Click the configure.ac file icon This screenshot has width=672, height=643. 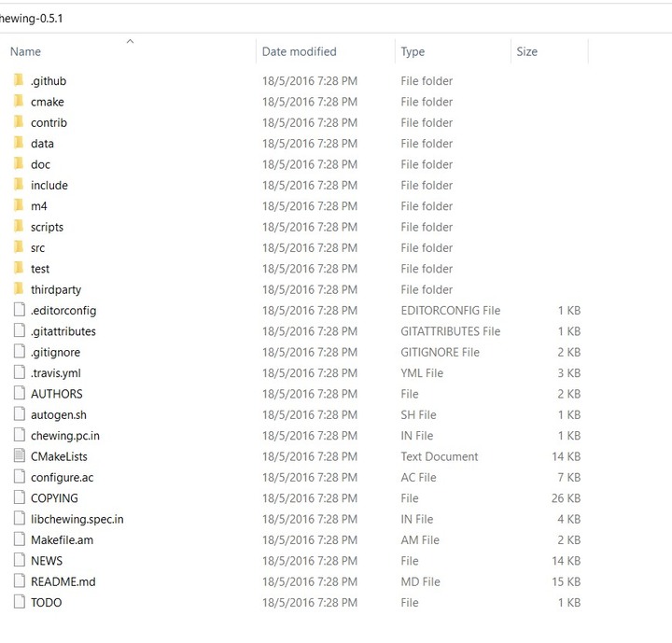(20, 477)
